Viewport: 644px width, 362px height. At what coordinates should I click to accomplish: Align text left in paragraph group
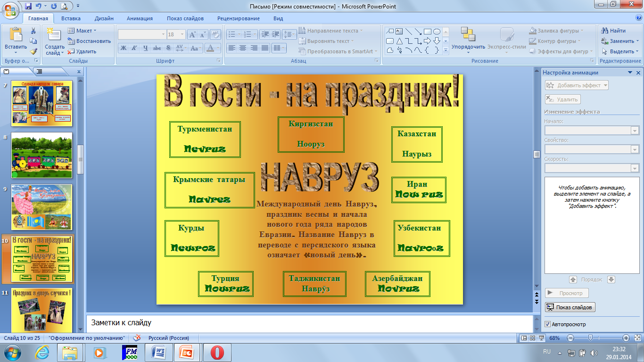[231, 48]
